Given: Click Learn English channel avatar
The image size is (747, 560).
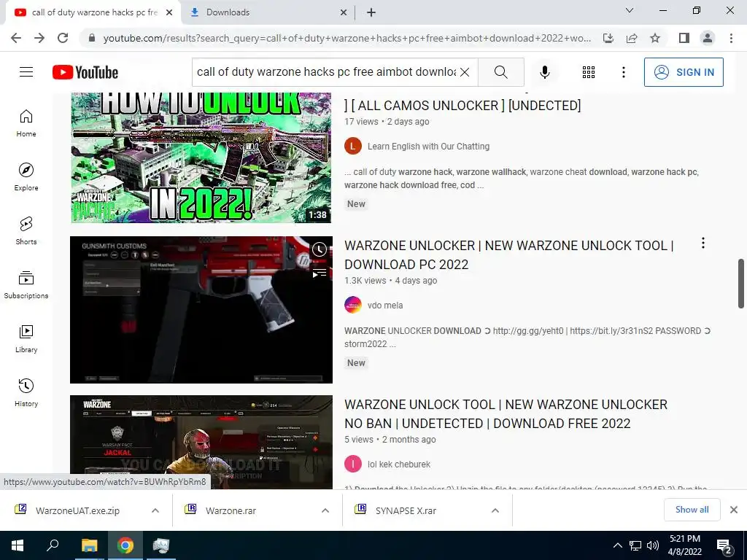Looking at the screenshot, I should click(352, 146).
